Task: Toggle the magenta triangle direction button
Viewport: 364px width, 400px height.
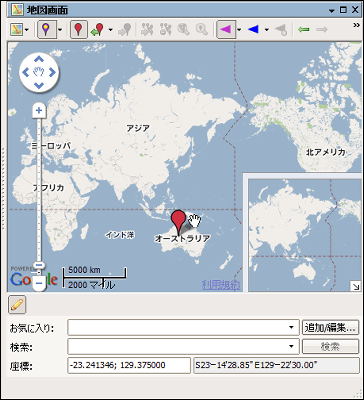Action: pyautogui.click(x=226, y=30)
